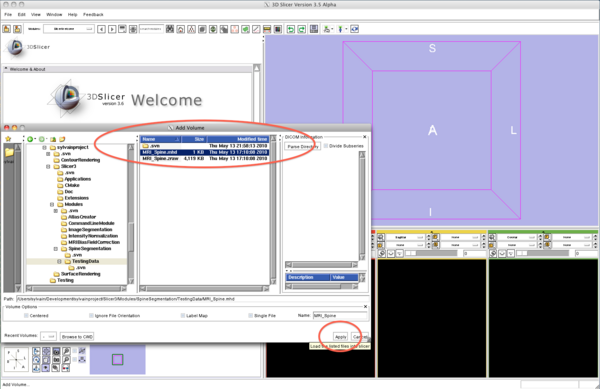Click the toolbar's forward history arrow
The height and width of the screenshot is (389, 600).
click(112, 29)
